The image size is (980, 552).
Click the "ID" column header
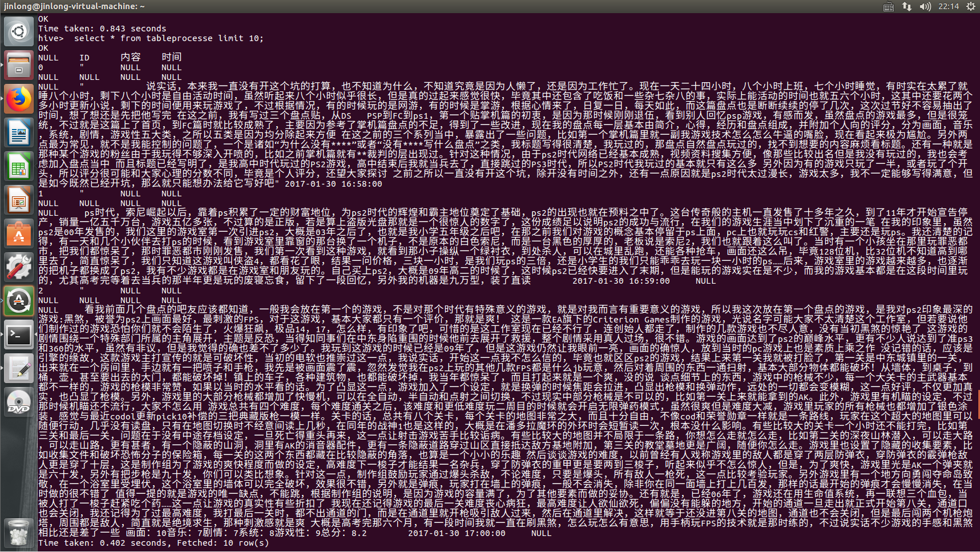point(84,58)
